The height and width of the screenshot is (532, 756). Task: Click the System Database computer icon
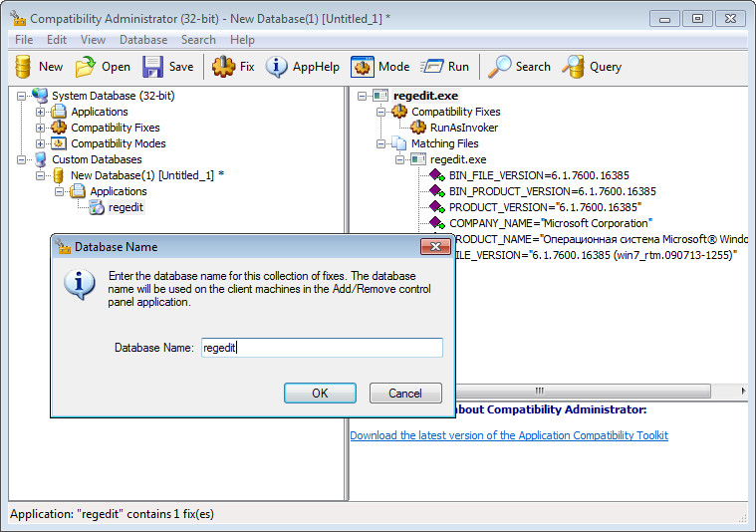pos(40,96)
